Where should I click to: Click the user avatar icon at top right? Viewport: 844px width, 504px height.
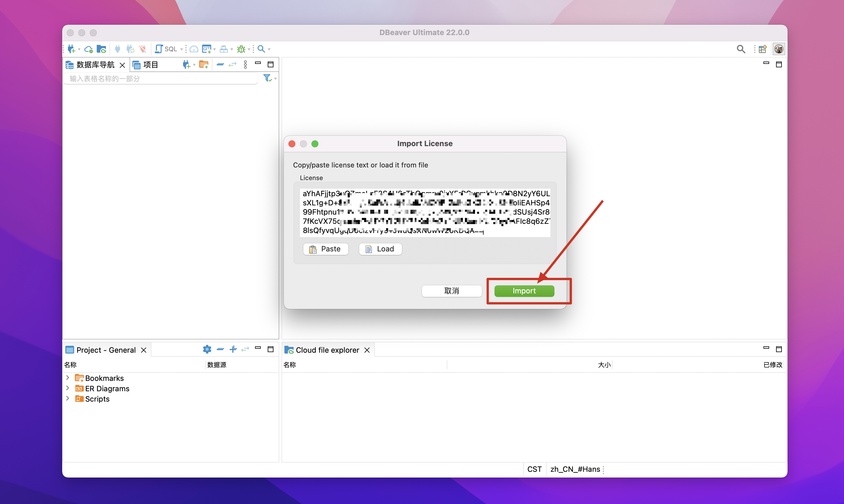pos(779,49)
